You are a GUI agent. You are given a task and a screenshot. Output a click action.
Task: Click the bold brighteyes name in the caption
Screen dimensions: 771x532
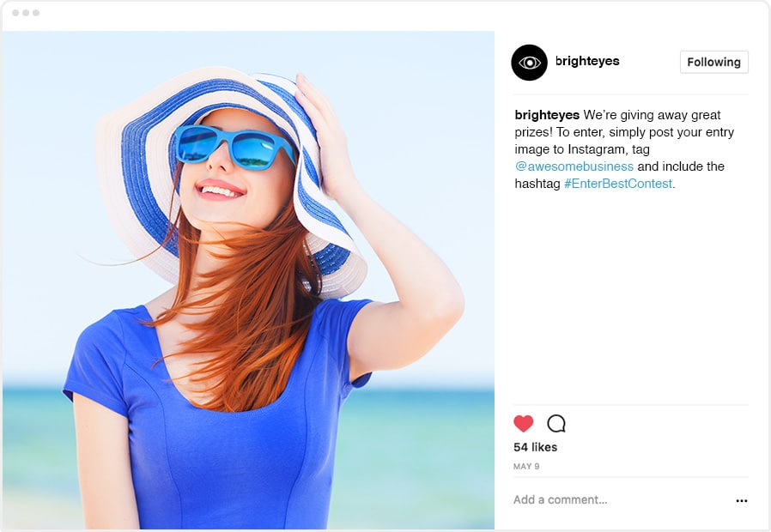click(x=547, y=115)
